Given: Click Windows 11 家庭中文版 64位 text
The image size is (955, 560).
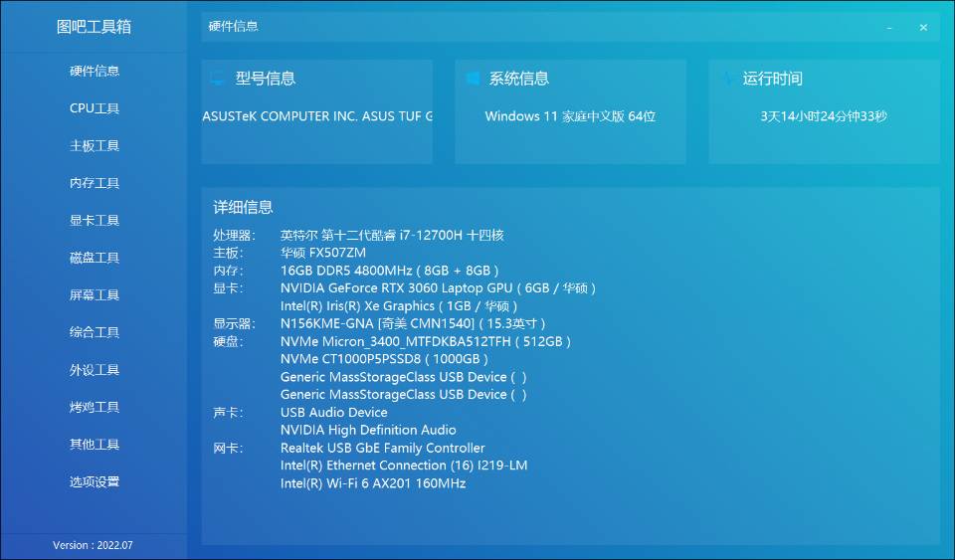Looking at the screenshot, I should coord(570,116).
